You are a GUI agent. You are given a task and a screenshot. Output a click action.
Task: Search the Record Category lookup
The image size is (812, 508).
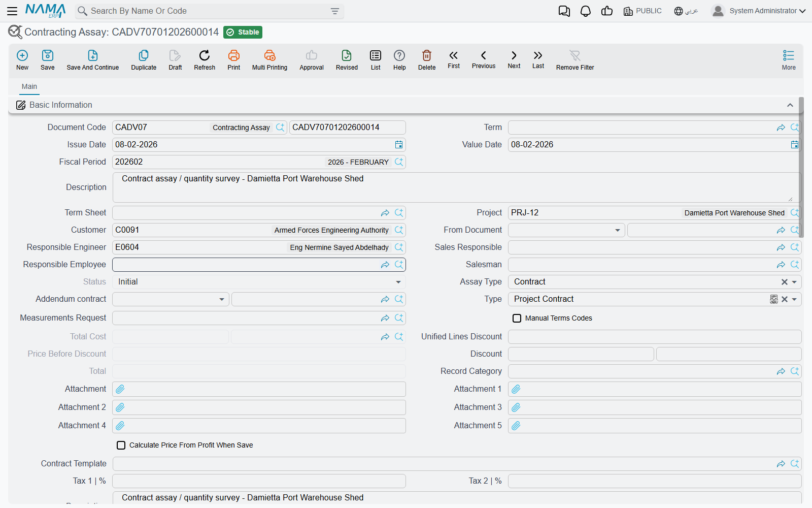pyautogui.click(x=795, y=371)
